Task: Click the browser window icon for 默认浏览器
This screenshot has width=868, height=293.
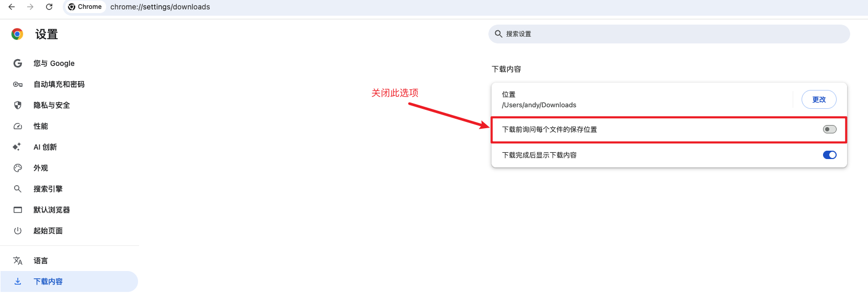Action: click(18, 210)
